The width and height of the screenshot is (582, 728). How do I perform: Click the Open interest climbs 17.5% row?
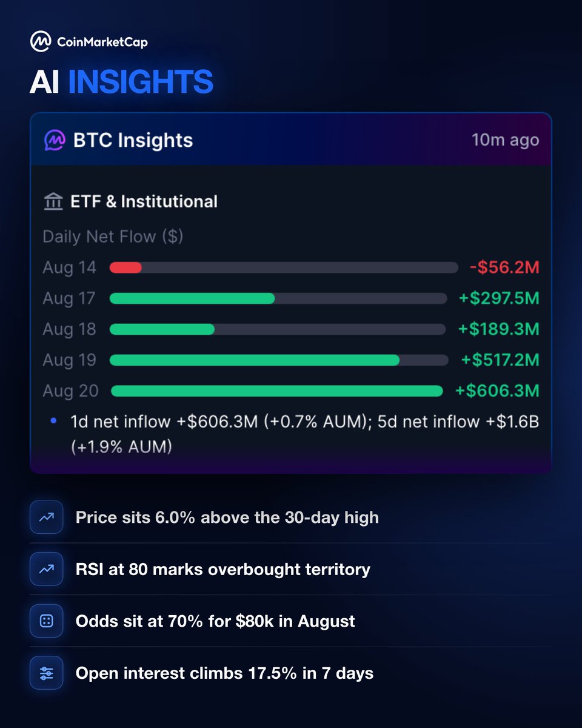(x=291, y=673)
